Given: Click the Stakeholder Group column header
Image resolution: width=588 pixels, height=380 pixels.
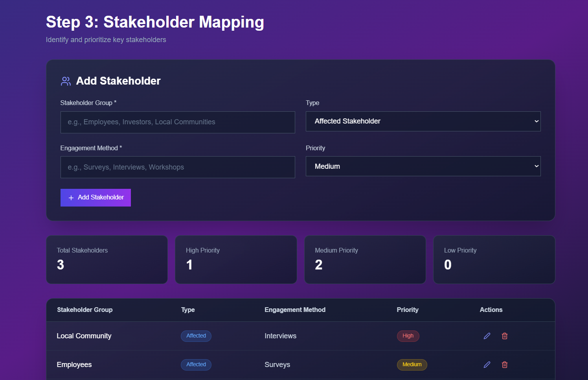Looking at the screenshot, I should point(85,310).
